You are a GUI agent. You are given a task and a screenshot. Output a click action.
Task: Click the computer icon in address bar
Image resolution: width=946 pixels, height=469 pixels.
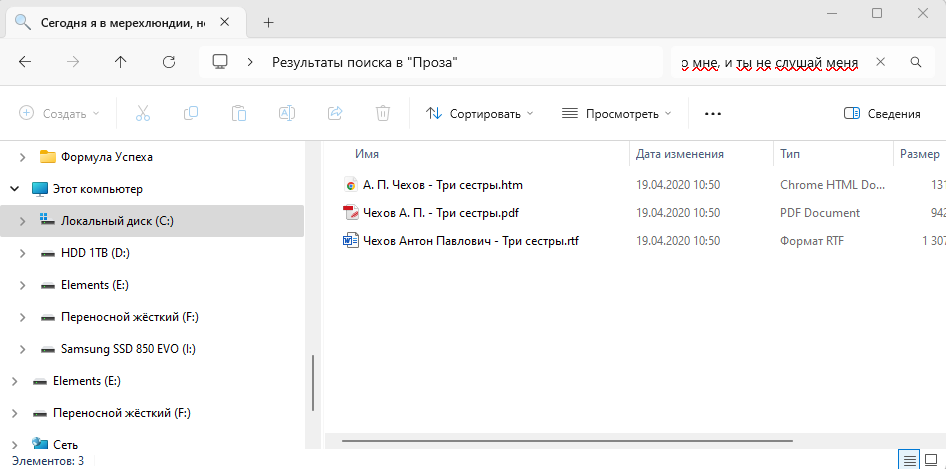(220, 62)
